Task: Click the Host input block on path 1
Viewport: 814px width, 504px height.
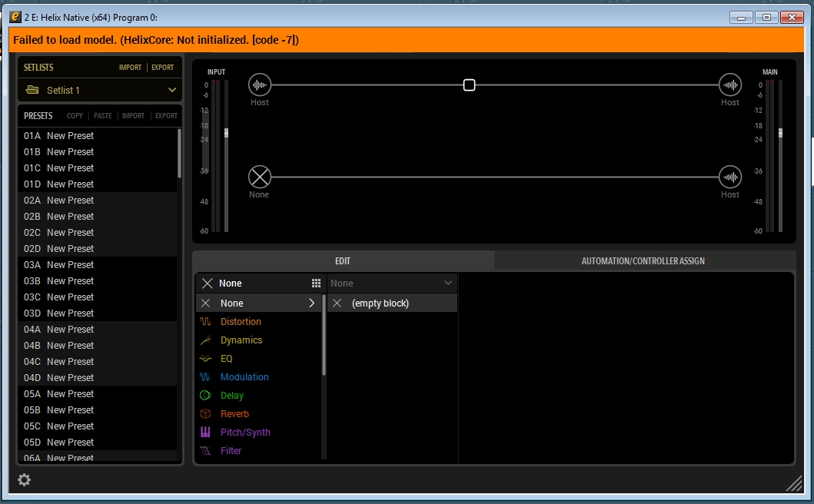Action: pos(260,85)
